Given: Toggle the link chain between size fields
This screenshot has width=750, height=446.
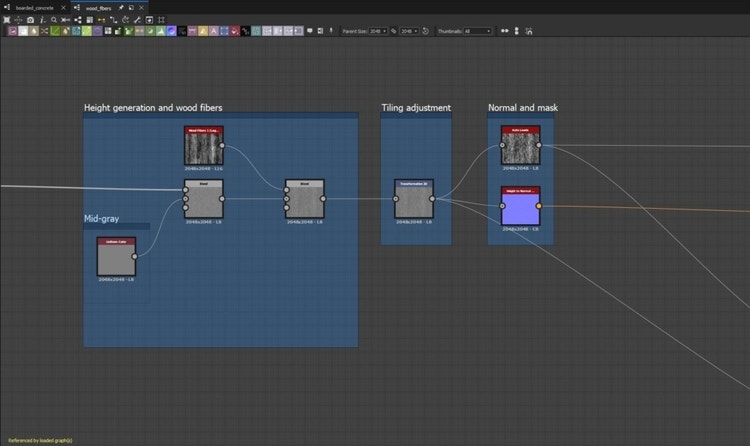Looking at the screenshot, I should 394,31.
